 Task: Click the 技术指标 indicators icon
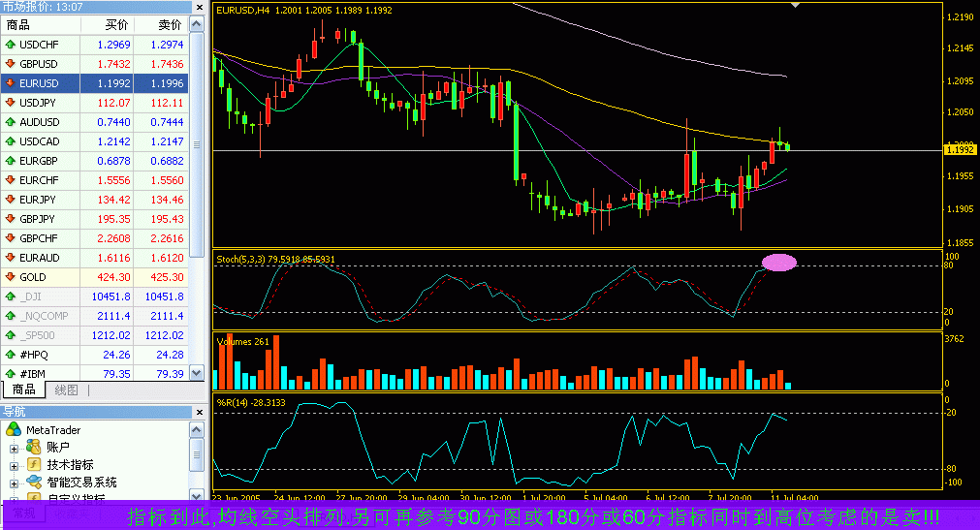pyautogui.click(x=34, y=464)
